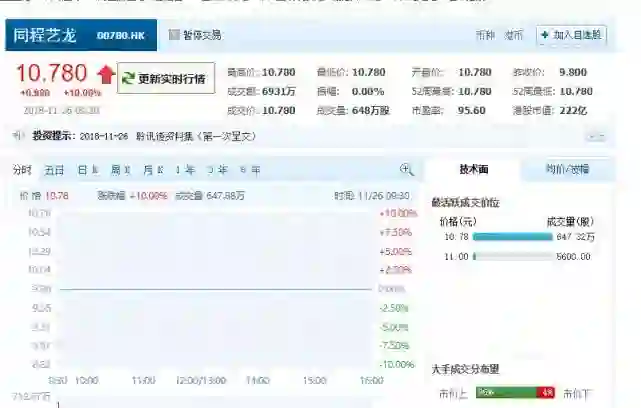The image size is (641, 408).
Task: Click the large 10.780 current price
Action: (52, 73)
